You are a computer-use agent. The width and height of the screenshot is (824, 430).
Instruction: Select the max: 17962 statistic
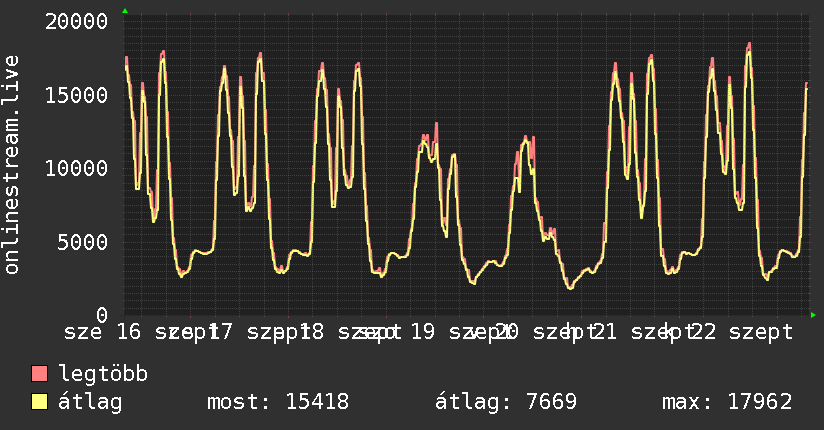click(727, 402)
